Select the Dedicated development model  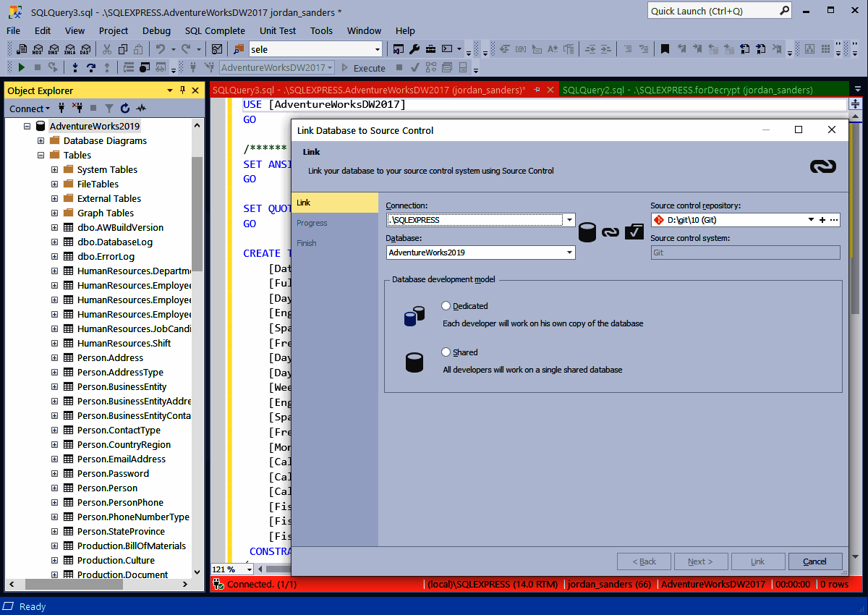(447, 305)
